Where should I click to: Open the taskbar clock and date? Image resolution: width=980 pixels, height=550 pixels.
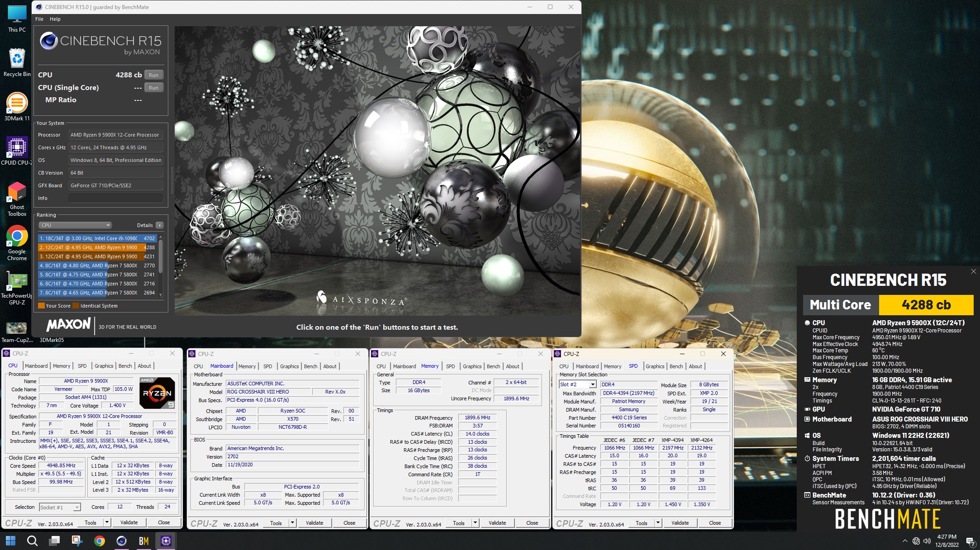click(947, 541)
